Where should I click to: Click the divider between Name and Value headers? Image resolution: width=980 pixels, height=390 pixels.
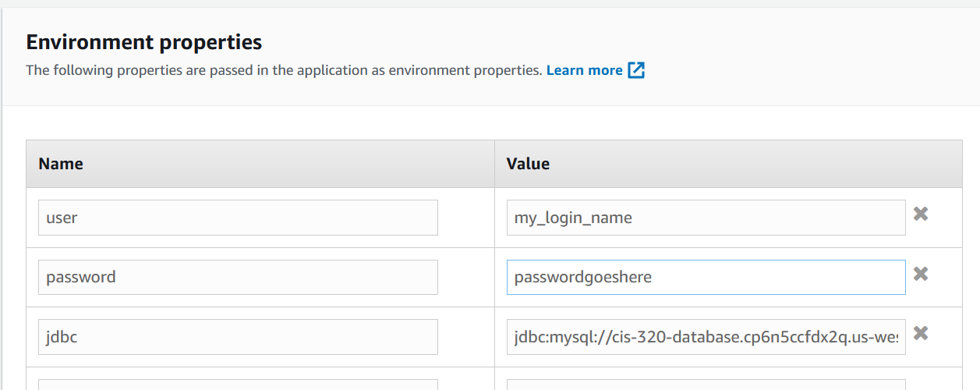pyautogui.click(x=494, y=164)
